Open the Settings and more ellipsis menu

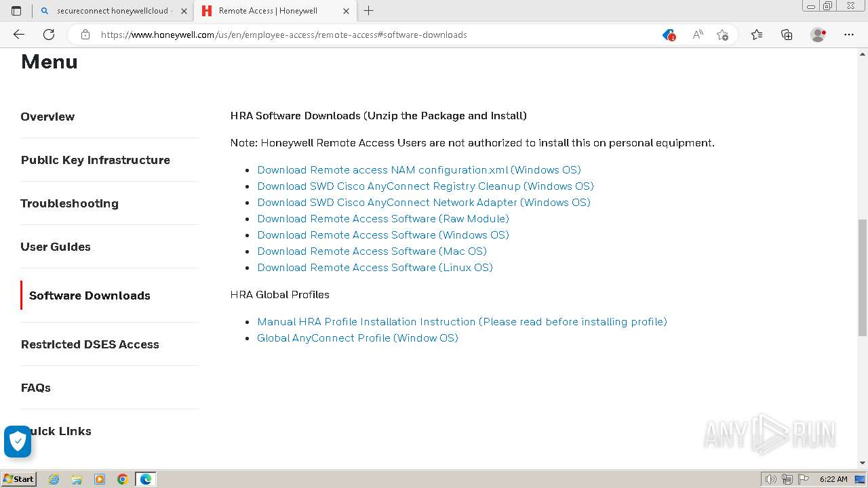(x=849, y=35)
